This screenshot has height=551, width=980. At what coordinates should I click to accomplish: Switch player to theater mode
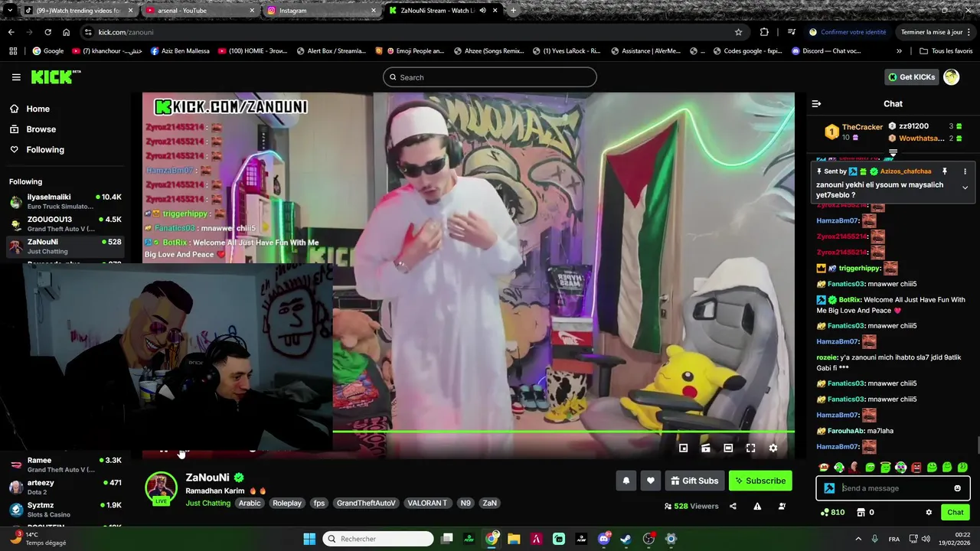click(x=728, y=448)
